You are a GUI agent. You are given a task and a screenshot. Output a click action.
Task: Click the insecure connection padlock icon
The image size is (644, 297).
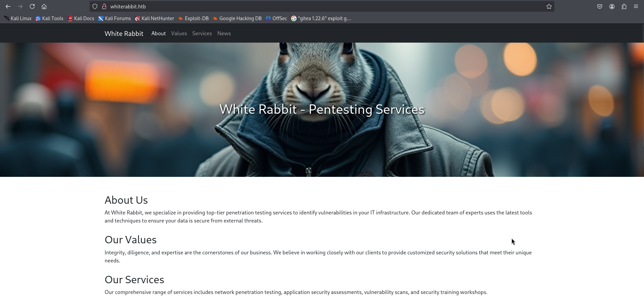tap(104, 6)
